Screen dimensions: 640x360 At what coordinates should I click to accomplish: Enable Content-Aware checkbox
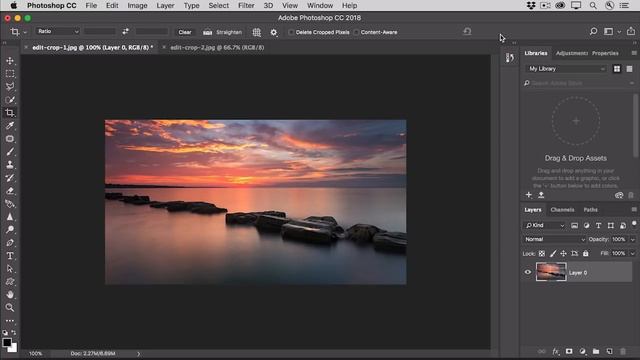click(356, 32)
